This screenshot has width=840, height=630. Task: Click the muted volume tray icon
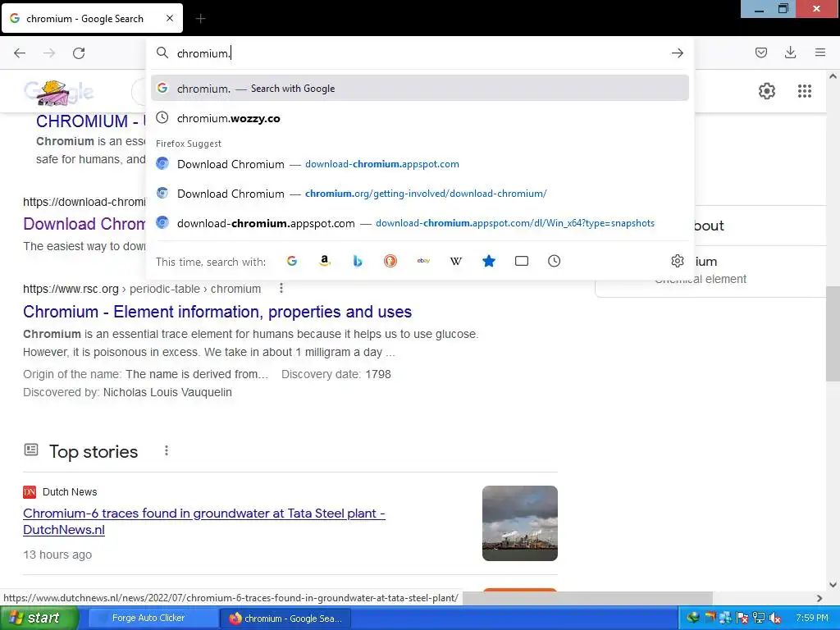pos(774,619)
